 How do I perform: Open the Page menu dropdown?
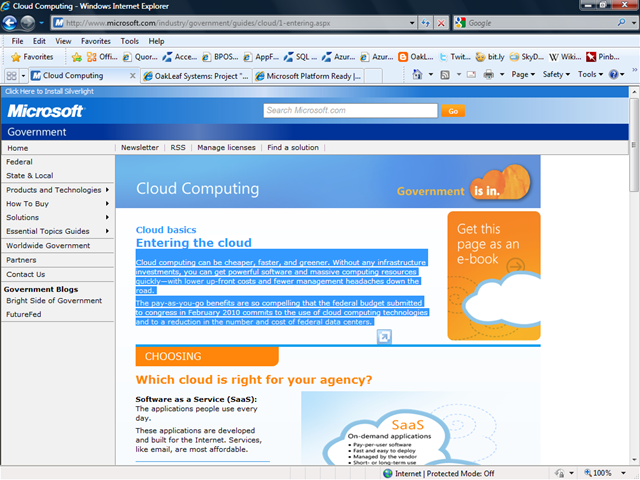point(523,74)
